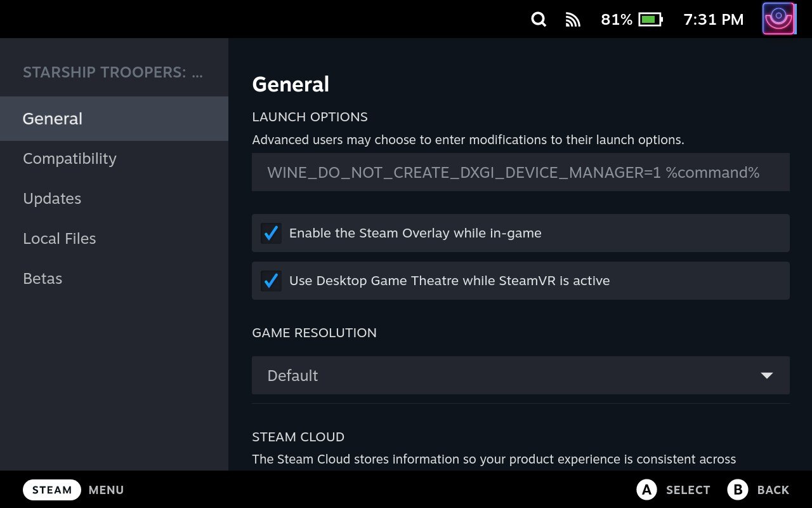Click the launch options text field
Viewport: 812px width, 508px height.
click(x=520, y=172)
